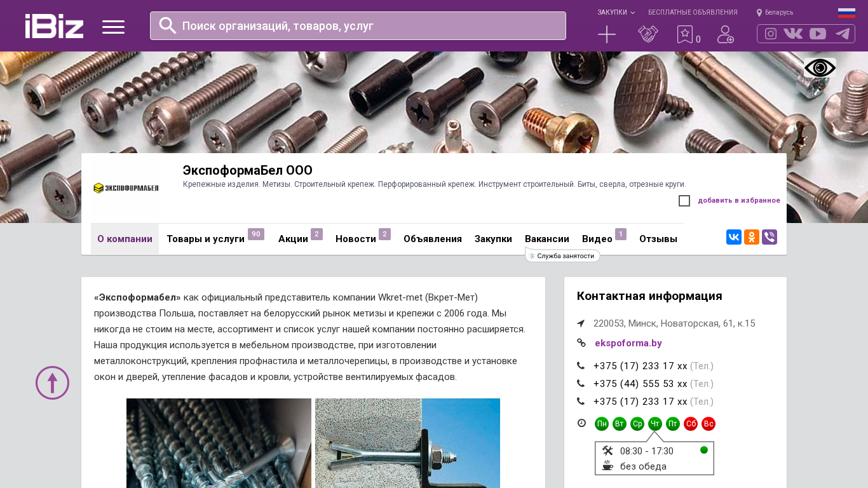Click the scroll-to-top arrow button
The width and height of the screenshot is (868, 488).
click(x=52, y=383)
